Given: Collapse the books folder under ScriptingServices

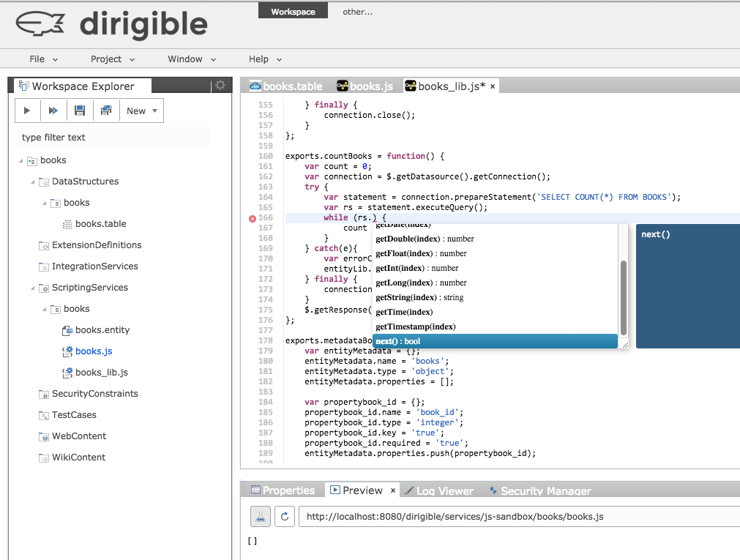Looking at the screenshot, I should point(45,310).
